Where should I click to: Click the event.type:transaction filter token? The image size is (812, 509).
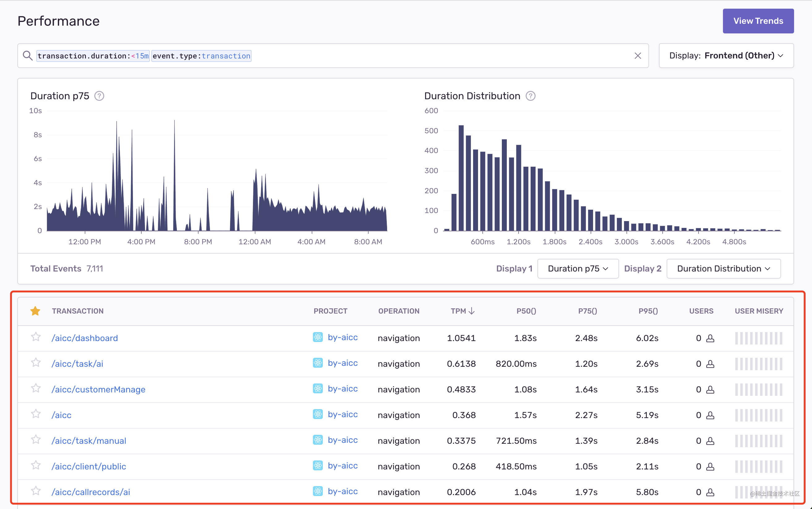201,56
